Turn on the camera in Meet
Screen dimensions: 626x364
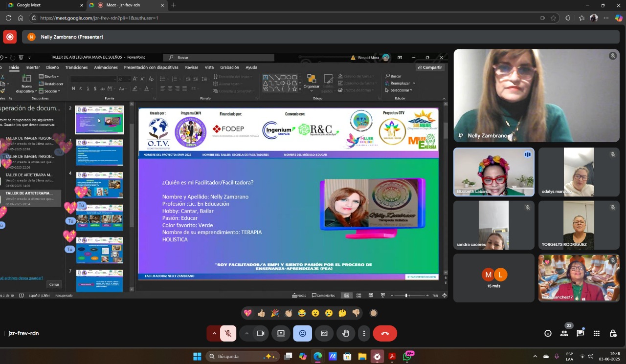point(261,333)
